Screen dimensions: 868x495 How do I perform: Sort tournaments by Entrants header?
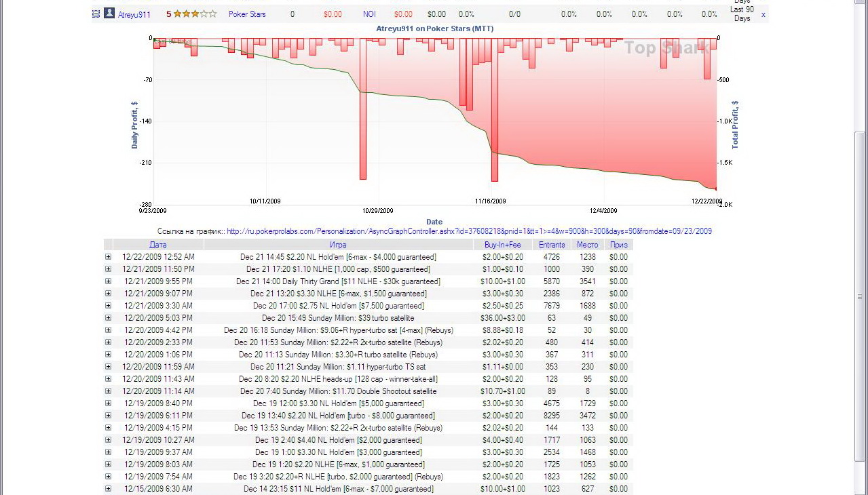552,245
